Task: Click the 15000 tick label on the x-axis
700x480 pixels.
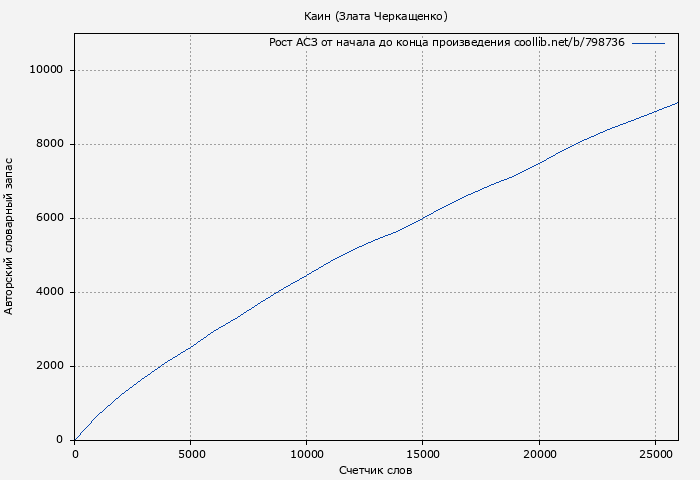Action: click(x=423, y=453)
